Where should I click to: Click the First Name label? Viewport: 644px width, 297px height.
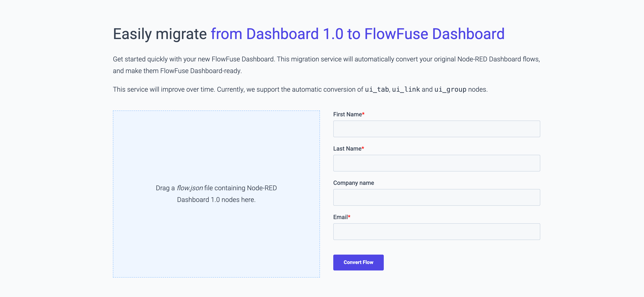point(347,114)
